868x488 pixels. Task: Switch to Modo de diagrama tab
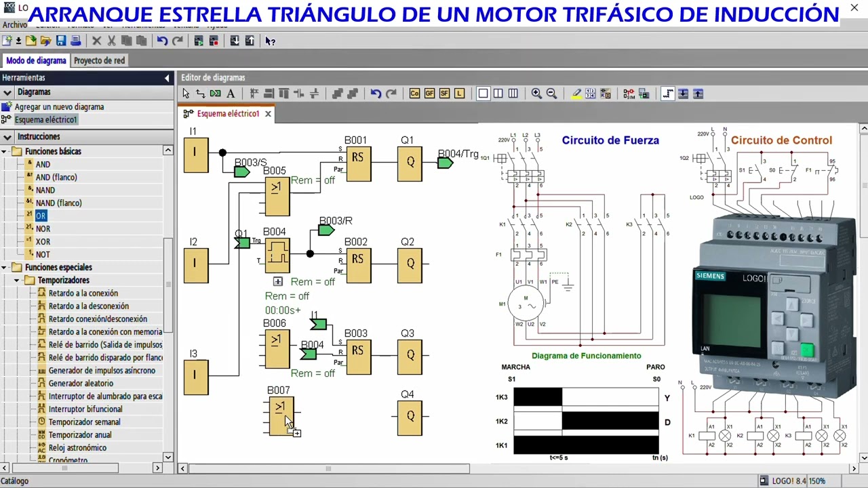click(x=36, y=60)
